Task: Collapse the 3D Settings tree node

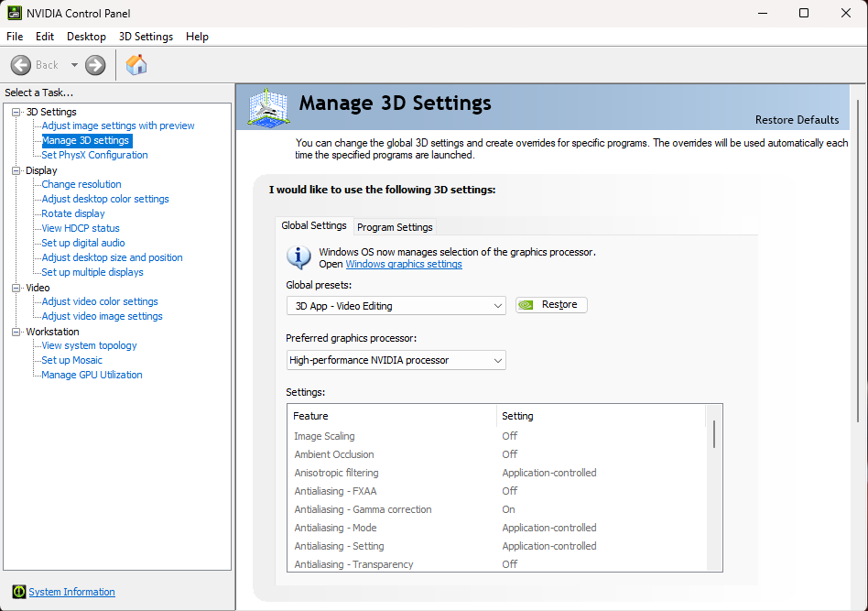Action: [x=16, y=112]
